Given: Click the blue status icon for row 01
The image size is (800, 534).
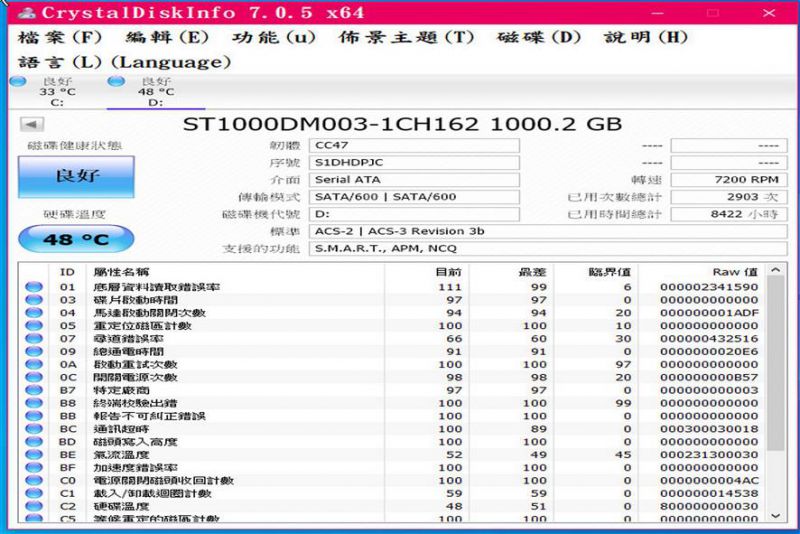Looking at the screenshot, I should [34, 287].
